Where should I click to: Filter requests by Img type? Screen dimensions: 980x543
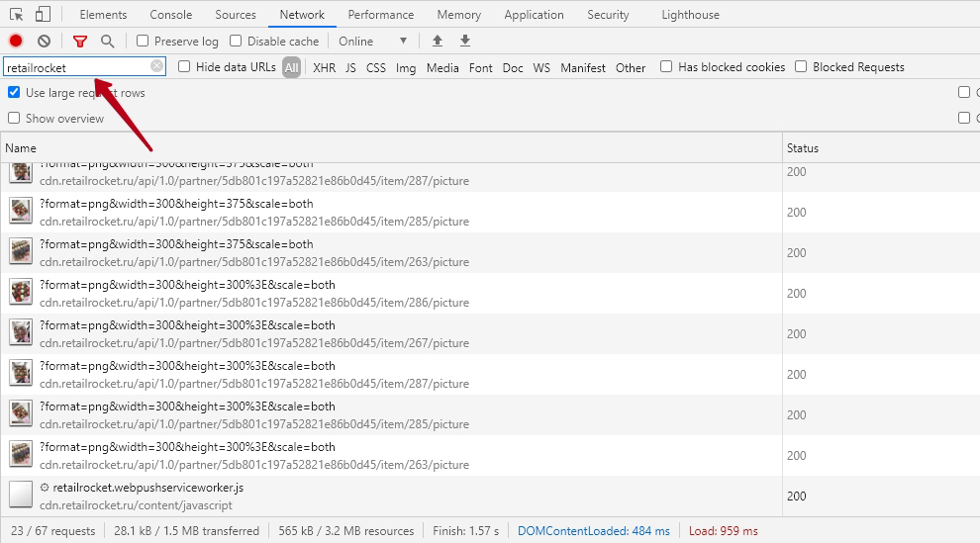406,67
